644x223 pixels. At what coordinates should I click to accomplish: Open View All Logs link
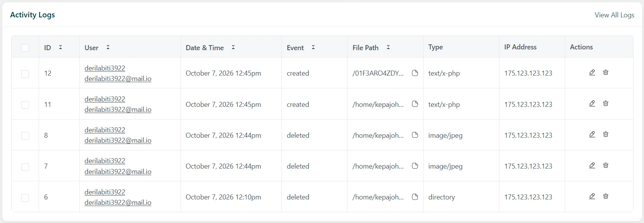pos(614,15)
